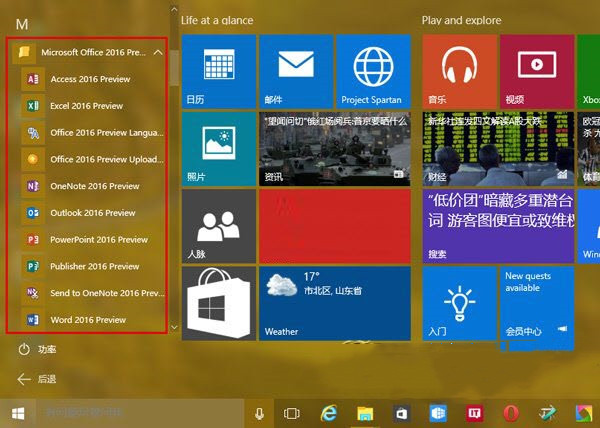The image size is (600, 428).
Task: Click 'Excel 2016 Preview' label
Action: pos(86,106)
